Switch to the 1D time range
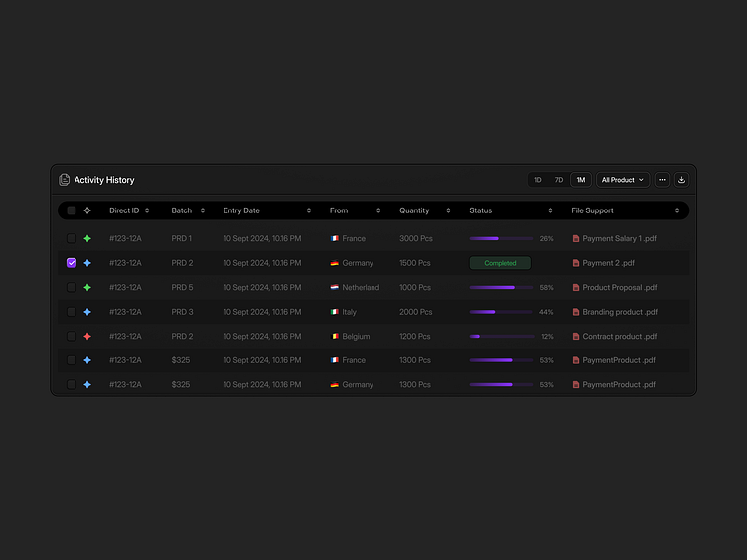Viewport: 747px width, 560px height. [x=538, y=180]
